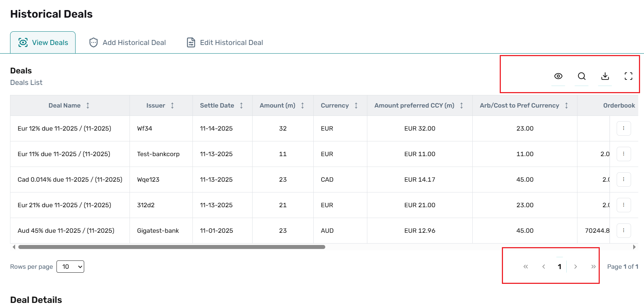Sort by Issuer column arrows

pyautogui.click(x=172, y=105)
